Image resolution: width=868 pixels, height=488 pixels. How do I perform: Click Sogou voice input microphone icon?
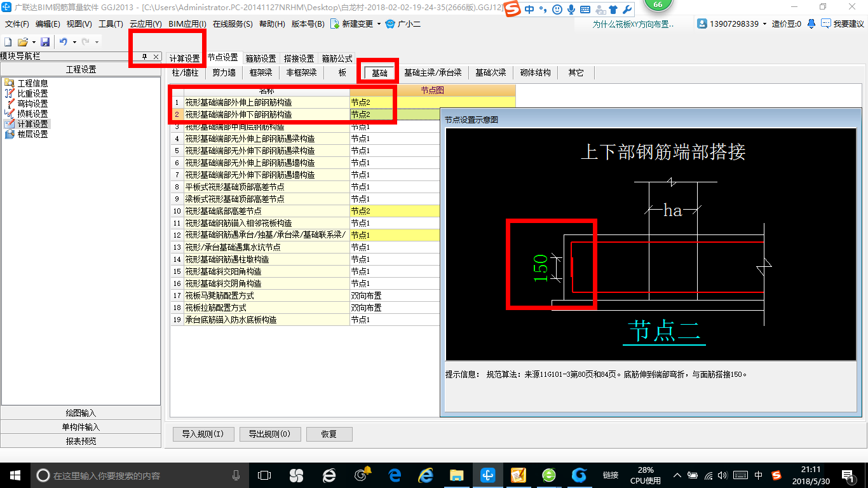click(571, 10)
